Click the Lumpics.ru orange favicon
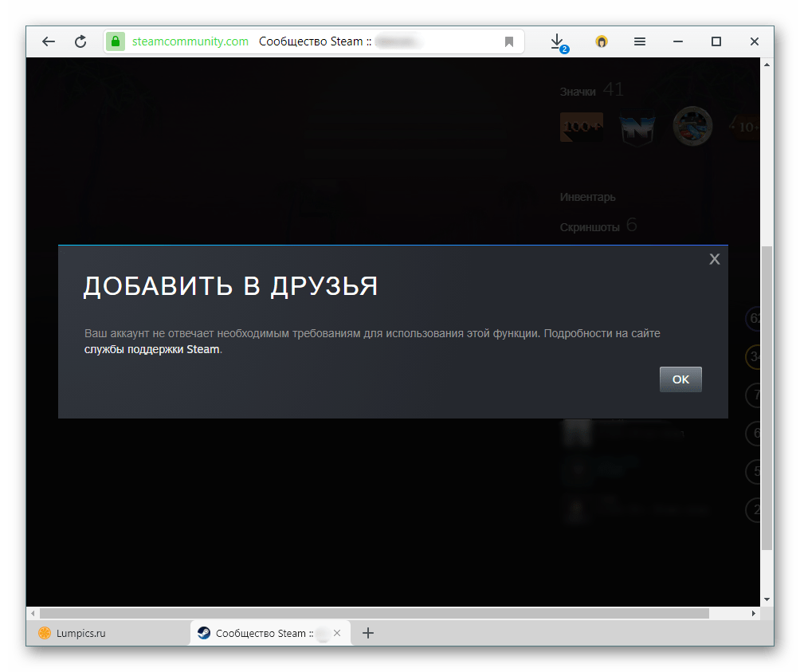 pos(45,633)
